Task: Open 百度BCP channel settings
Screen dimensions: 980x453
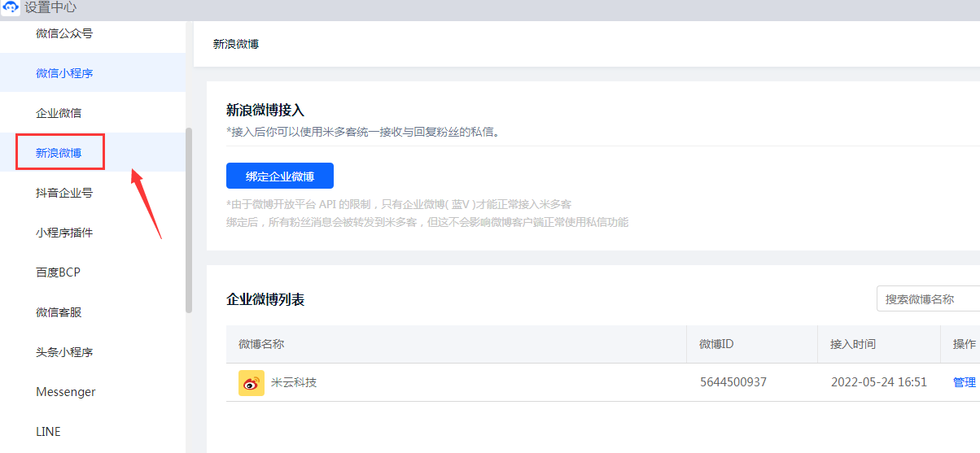Action: click(59, 272)
